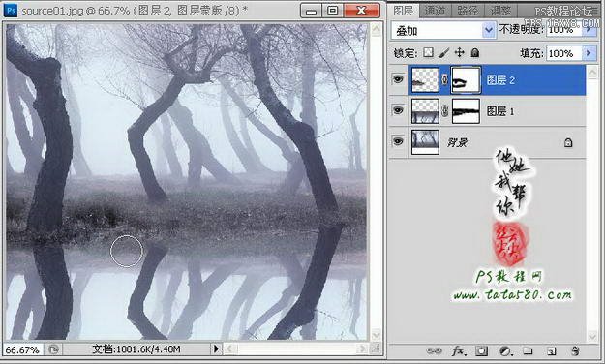This screenshot has height=364, width=605.
Task: Click lock transparent pixels icon
Action: pyautogui.click(x=428, y=52)
